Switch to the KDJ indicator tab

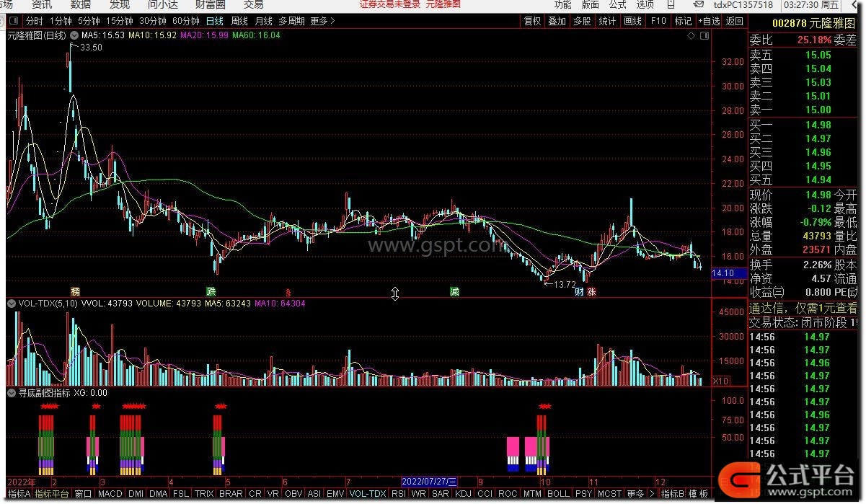[462, 494]
